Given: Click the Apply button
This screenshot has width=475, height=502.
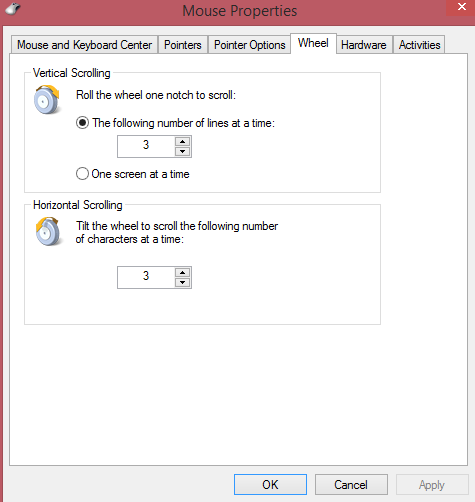Looking at the screenshot, I should 432,484.
